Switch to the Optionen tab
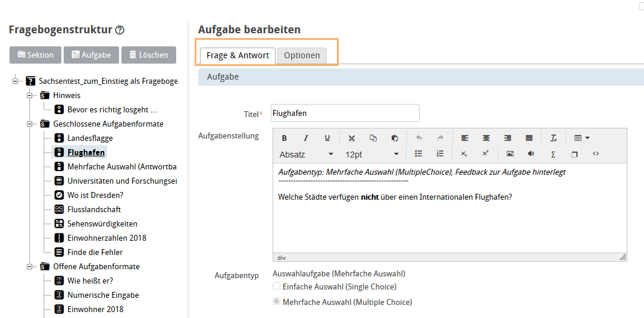644x318 pixels. pos(302,55)
